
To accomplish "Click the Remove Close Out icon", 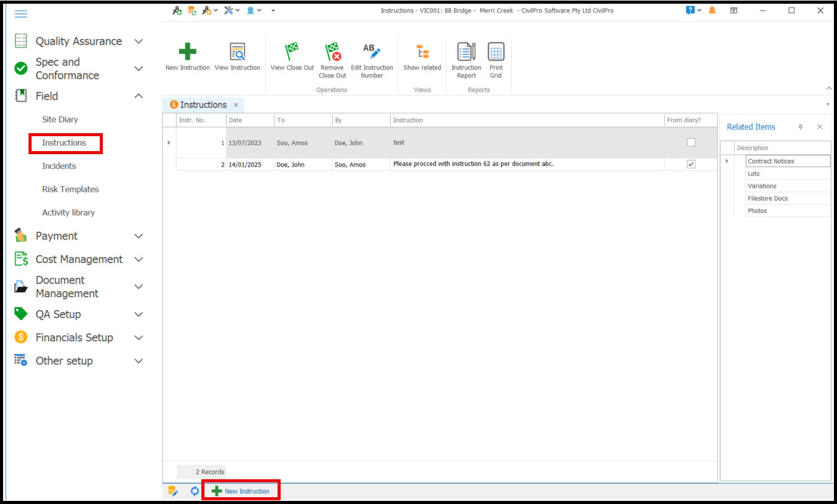I will [x=333, y=53].
